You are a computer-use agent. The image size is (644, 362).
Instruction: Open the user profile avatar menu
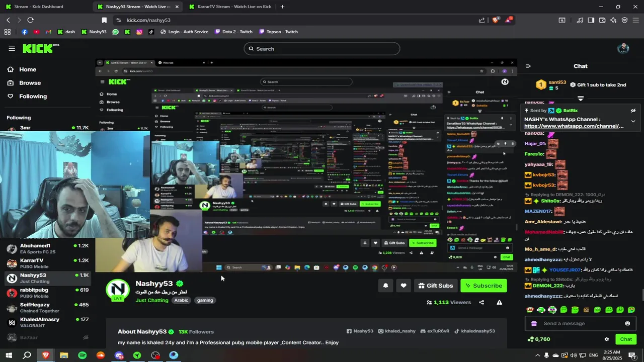pos(623,49)
